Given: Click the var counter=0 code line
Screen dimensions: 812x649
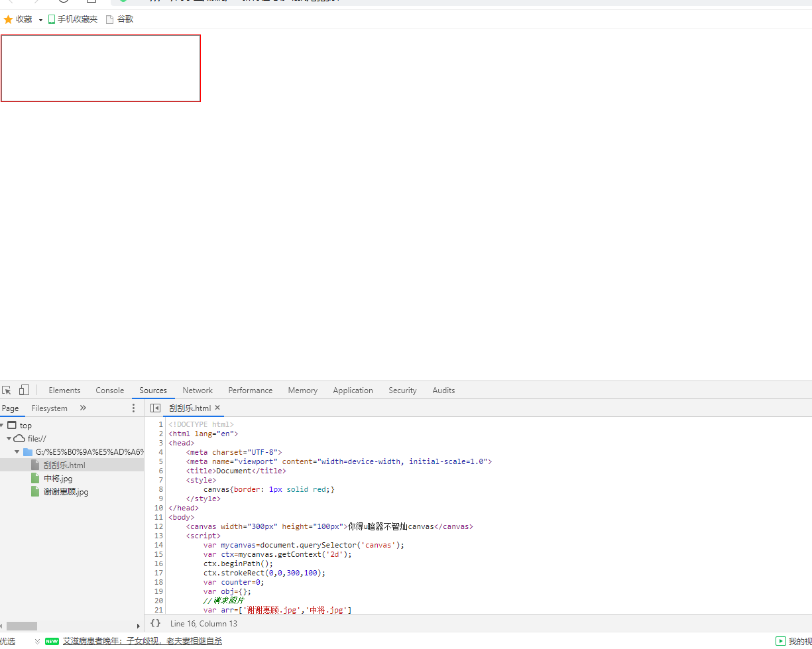Looking at the screenshot, I should 233,582.
